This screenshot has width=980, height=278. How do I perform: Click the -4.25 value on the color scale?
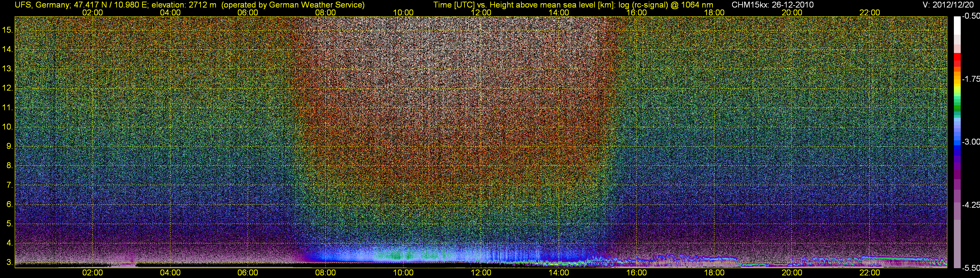click(971, 205)
